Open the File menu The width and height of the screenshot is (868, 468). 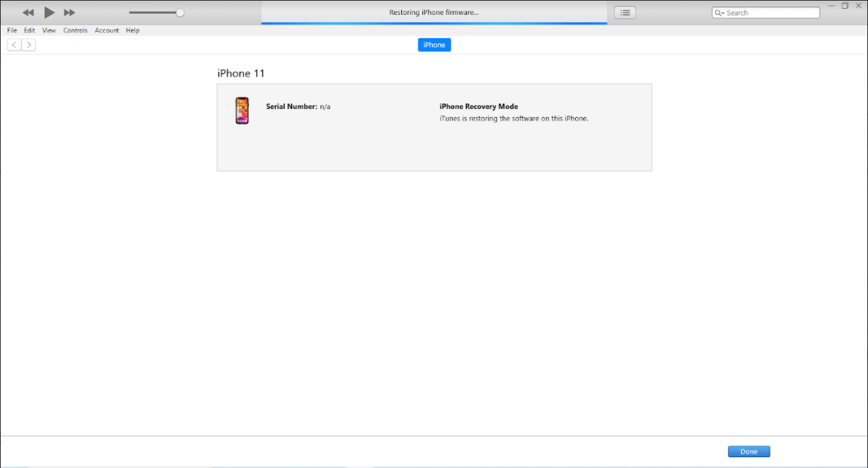tap(12, 30)
